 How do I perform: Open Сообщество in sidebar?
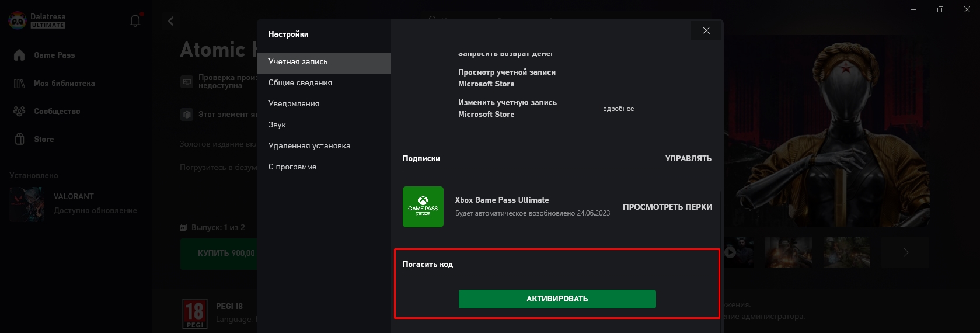57,111
